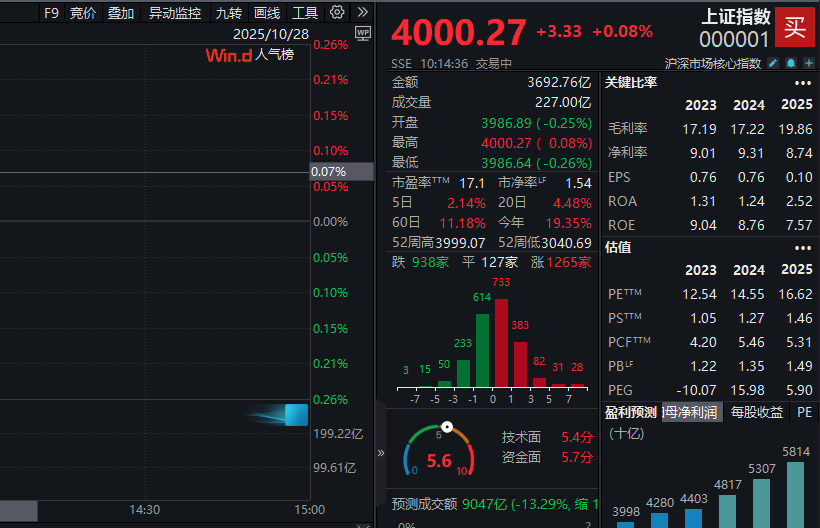Viewport: 820px width, 528px height.
Task: Click the pencil edit icon beside 沪深市场核心指数
Action: [x=772, y=63]
